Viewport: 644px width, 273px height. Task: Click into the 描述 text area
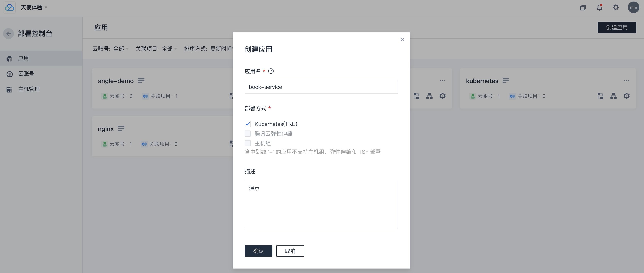[321, 204]
